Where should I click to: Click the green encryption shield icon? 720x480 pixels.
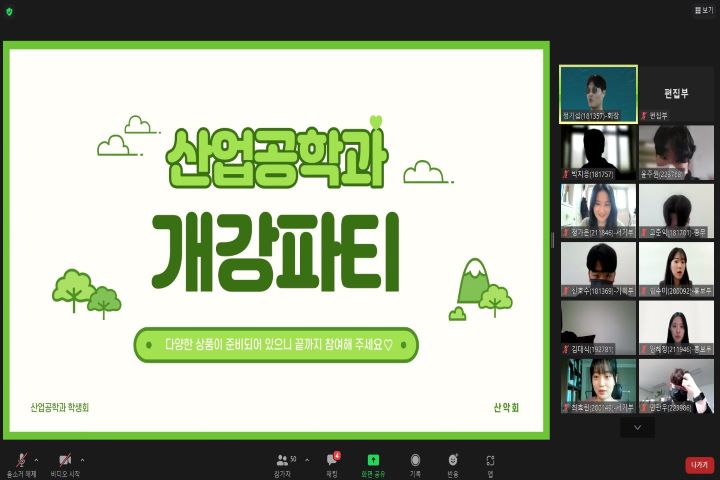tap(9, 11)
